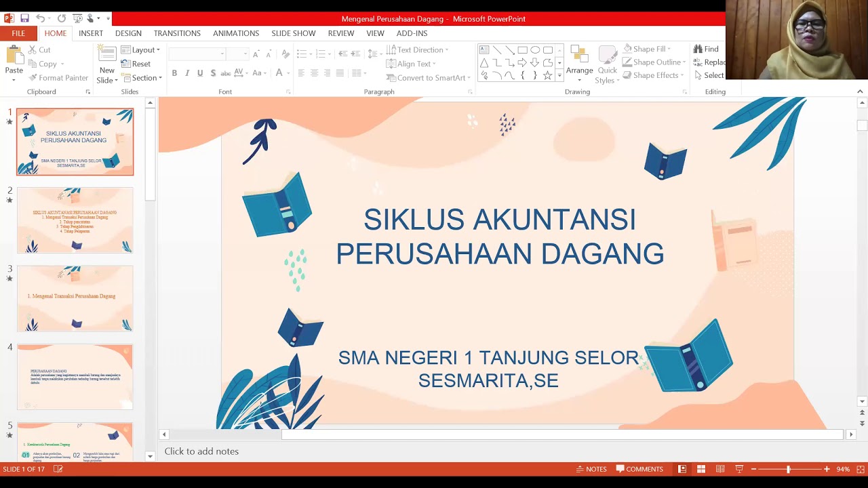Switch to the INSERT tab
This screenshot has width=868, height=488.
point(91,33)
